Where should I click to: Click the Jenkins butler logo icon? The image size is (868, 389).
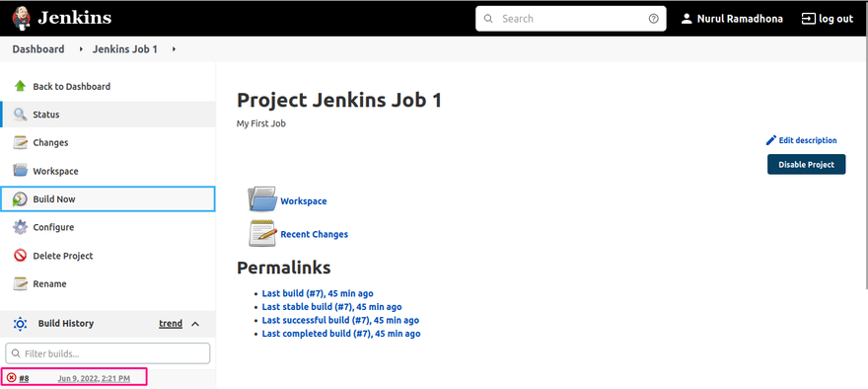click(x=22, y=19)
